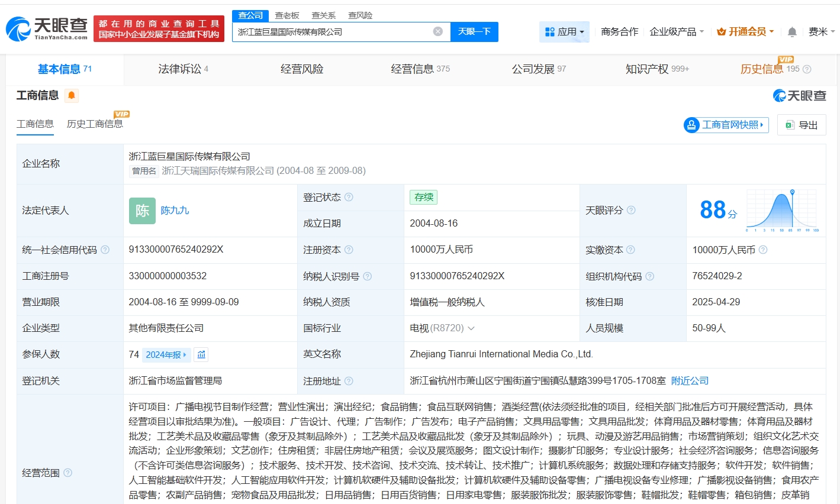Click help icon next to 天眼评分

[631, 210]
